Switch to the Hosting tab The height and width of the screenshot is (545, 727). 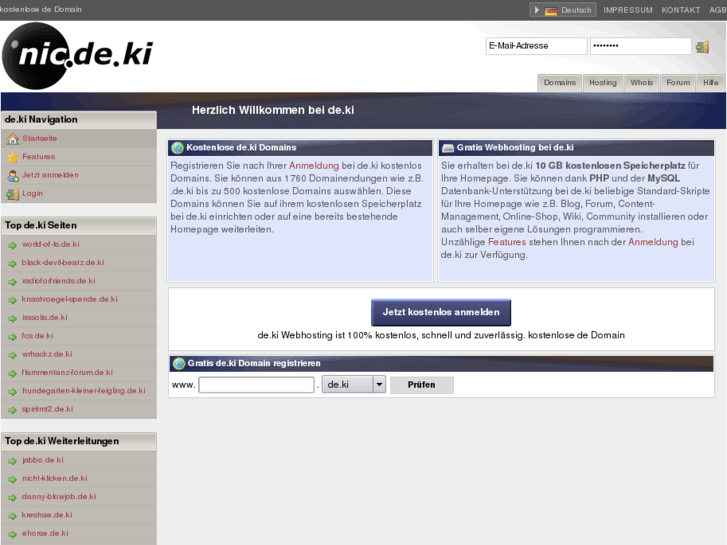tap(603, 83)
